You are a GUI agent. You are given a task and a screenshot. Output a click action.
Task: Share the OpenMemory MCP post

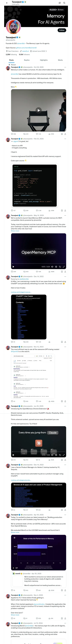(x=65, y=272)
